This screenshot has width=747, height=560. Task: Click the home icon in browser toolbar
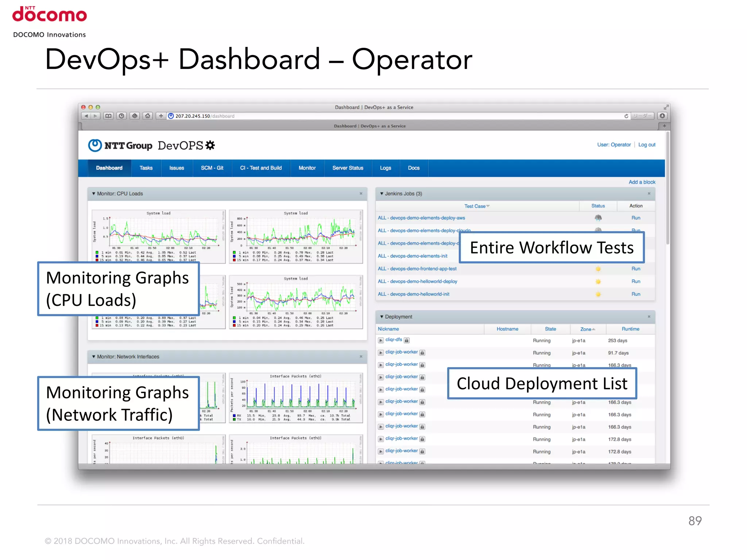[148, 116]
